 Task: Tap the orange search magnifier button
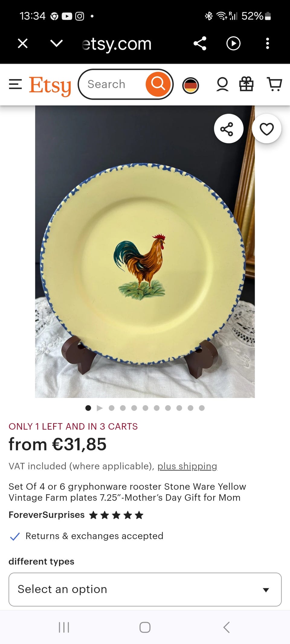158,84
